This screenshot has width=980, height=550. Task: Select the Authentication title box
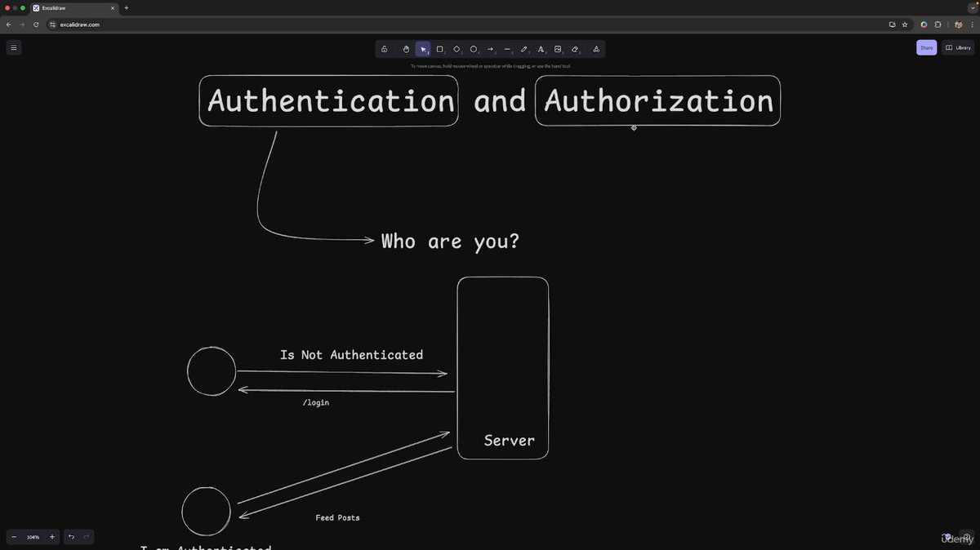329,100
